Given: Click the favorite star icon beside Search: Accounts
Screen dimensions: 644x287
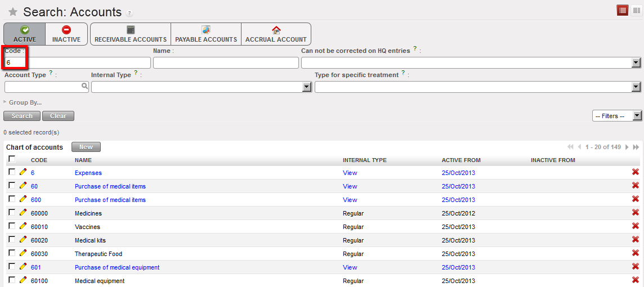Looking at the screenshot, I should [13, 12].
